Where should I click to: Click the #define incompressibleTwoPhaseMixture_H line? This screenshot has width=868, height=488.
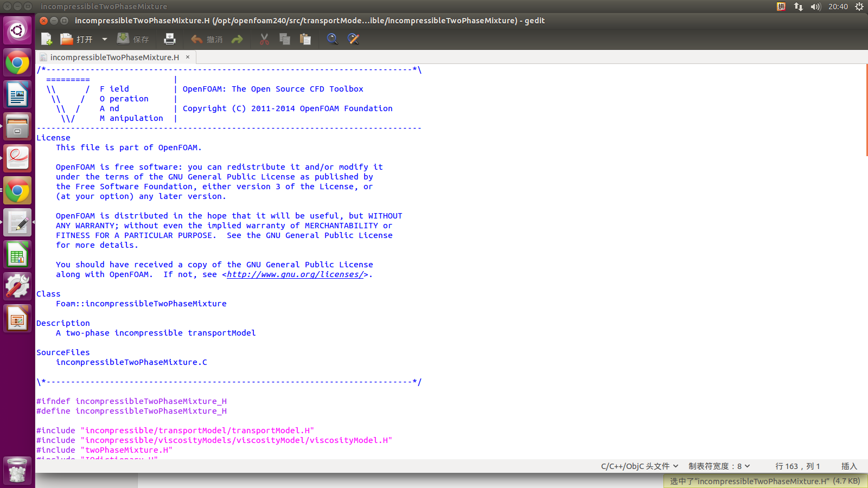[x=132, y=411]
